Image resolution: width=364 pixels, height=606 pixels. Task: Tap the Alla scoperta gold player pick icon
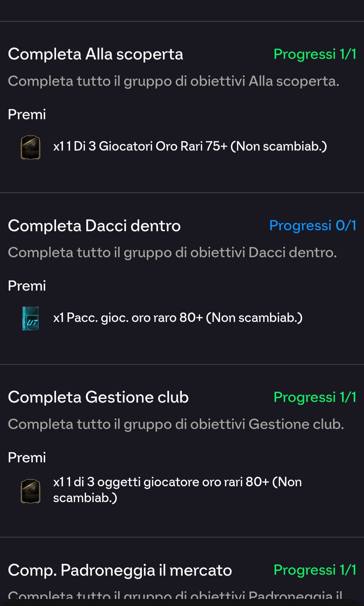31,147
